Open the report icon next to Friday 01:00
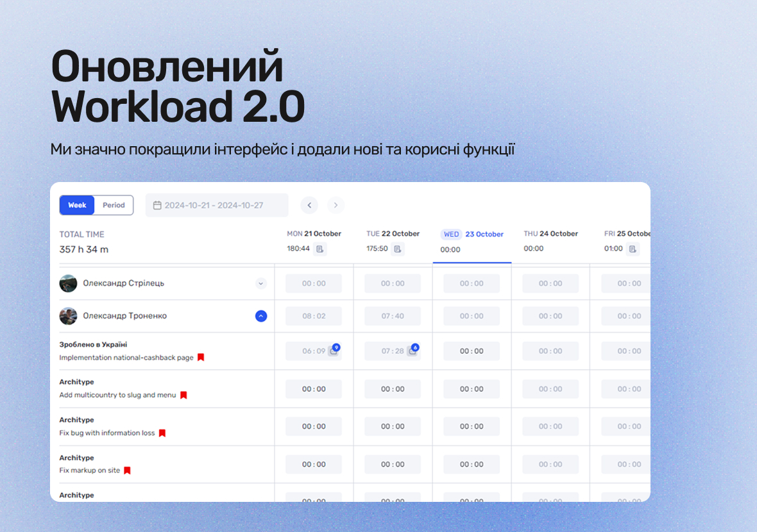Image resolution: width=757 pixels, height=532 pixels. pyautogui.click(x=633, y=249)
